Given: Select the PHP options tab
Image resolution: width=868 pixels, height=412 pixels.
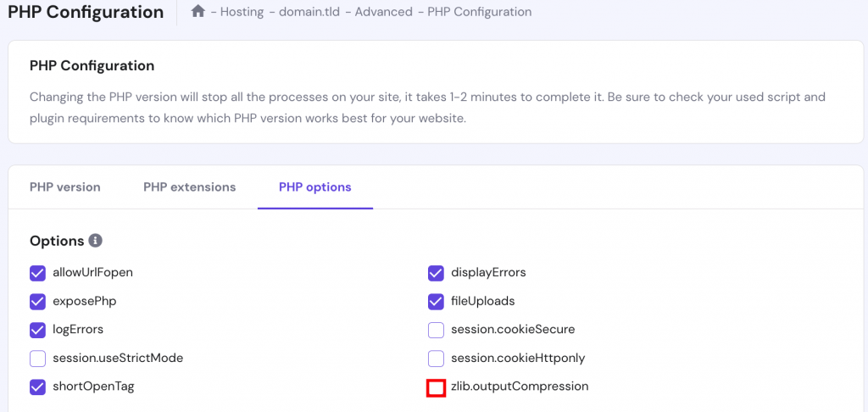Looking at the screenshot, I should 314,187.
